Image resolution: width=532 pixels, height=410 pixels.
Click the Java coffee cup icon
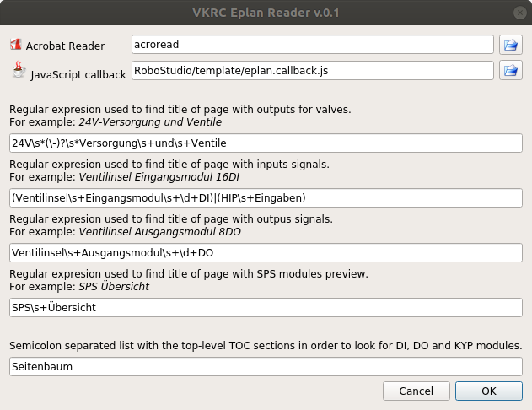19,69
